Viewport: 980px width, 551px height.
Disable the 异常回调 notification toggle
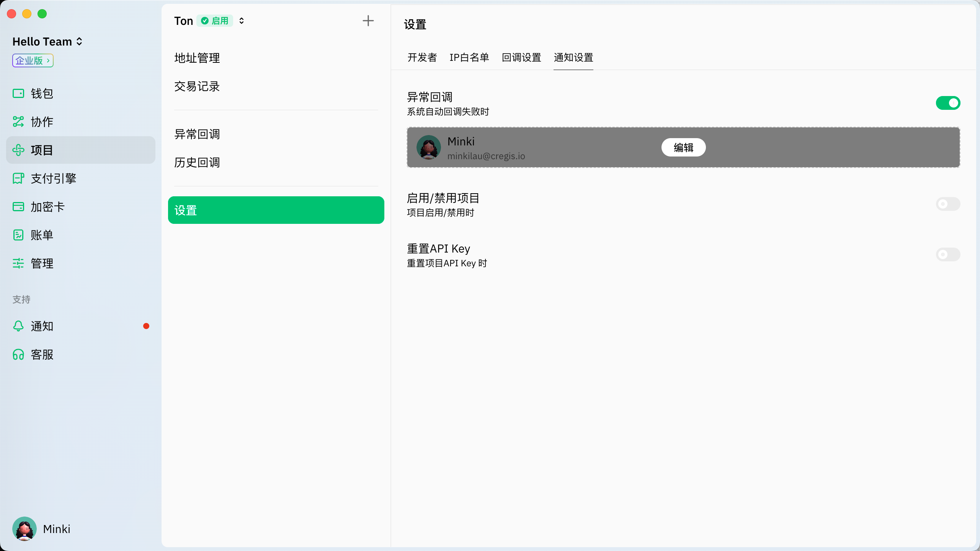(948, 103)
